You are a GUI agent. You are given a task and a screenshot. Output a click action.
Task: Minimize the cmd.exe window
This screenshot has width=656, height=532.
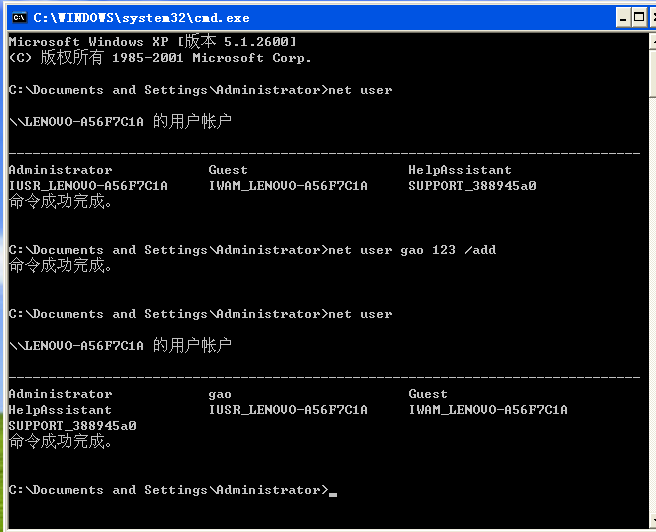pyautogui.click(x=623, y=18)
